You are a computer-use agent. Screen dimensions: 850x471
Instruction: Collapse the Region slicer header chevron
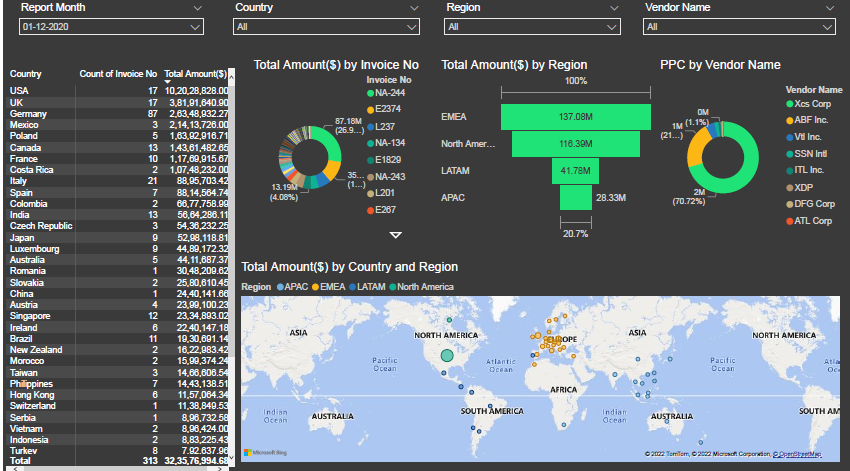[x=614, y=8]
